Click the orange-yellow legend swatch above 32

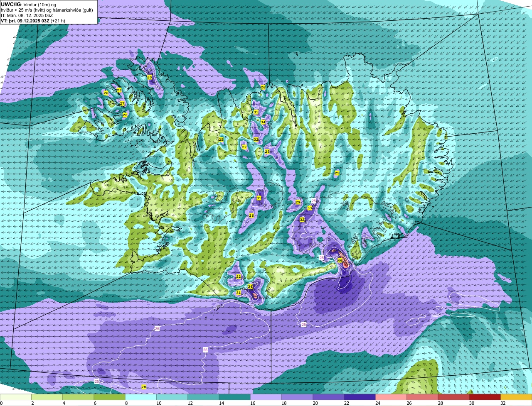516,397
